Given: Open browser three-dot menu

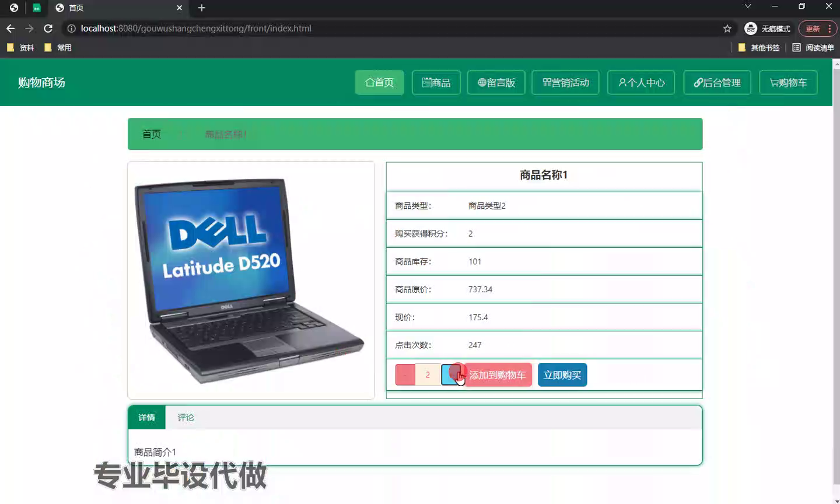Looking at the screenshot, I should click(829, 29).
